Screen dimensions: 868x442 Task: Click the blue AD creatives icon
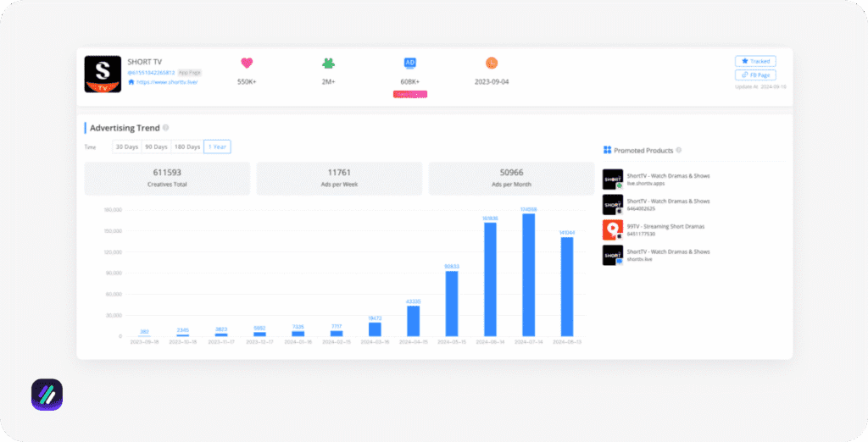click(409, 63)
